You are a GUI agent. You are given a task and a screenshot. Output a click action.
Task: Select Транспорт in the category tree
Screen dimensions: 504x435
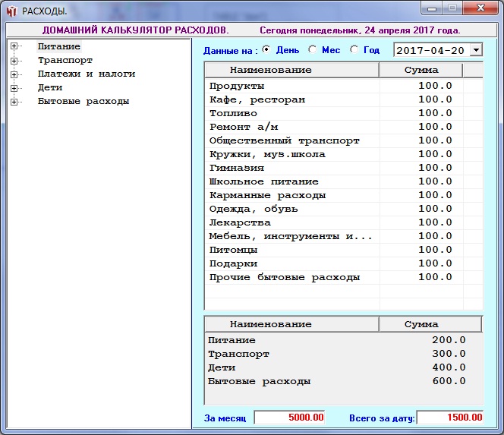(x=65, y=60)
